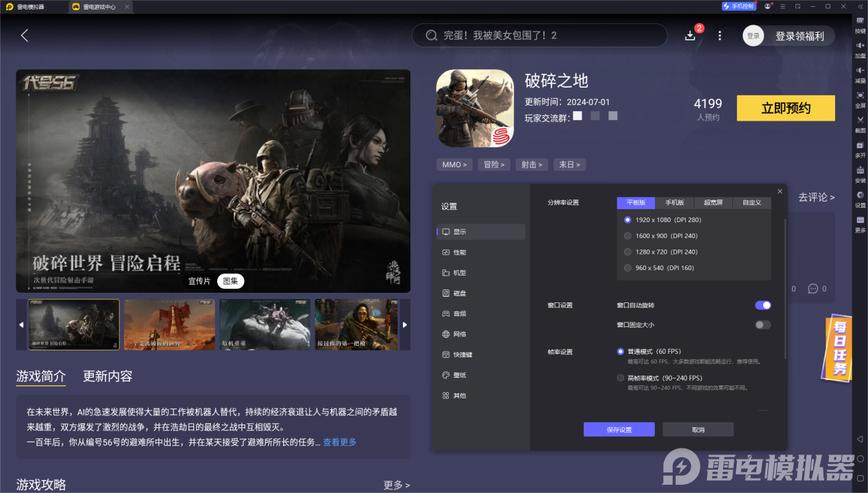Enable the 窗口固定大小 toggle
The width and height of the screenshot is (868, 493).
pyautogui.click(x=762, y=324)
